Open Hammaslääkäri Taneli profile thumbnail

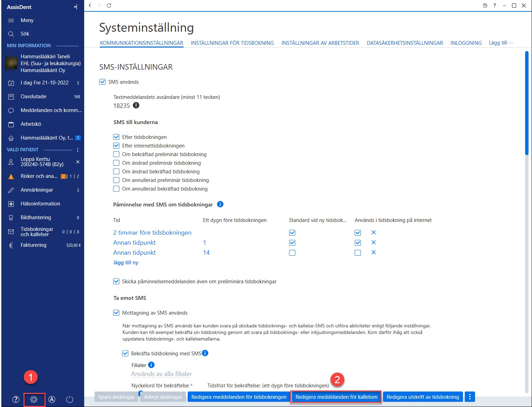11,63
